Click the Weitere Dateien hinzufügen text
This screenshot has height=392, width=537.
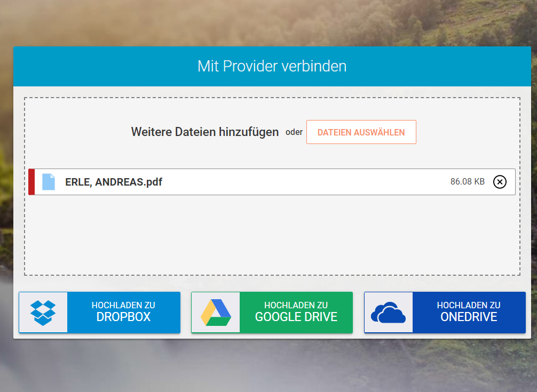coord(205,132)
